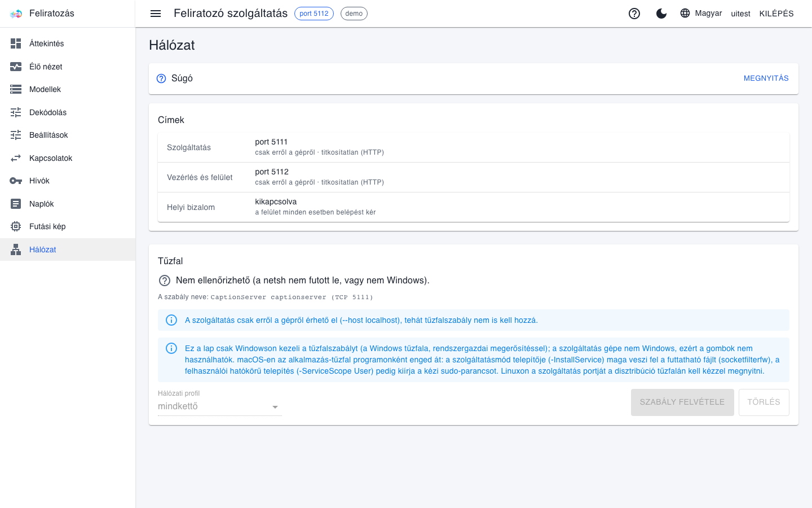
Task: Click the port 5112 badge
Action: click(314, 14)
